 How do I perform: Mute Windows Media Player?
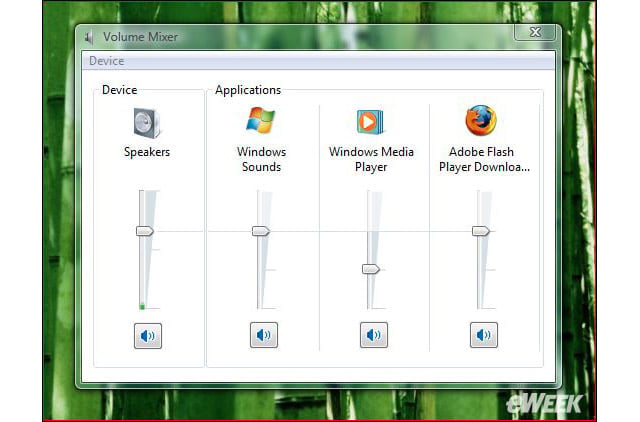(x=374, y=335)
